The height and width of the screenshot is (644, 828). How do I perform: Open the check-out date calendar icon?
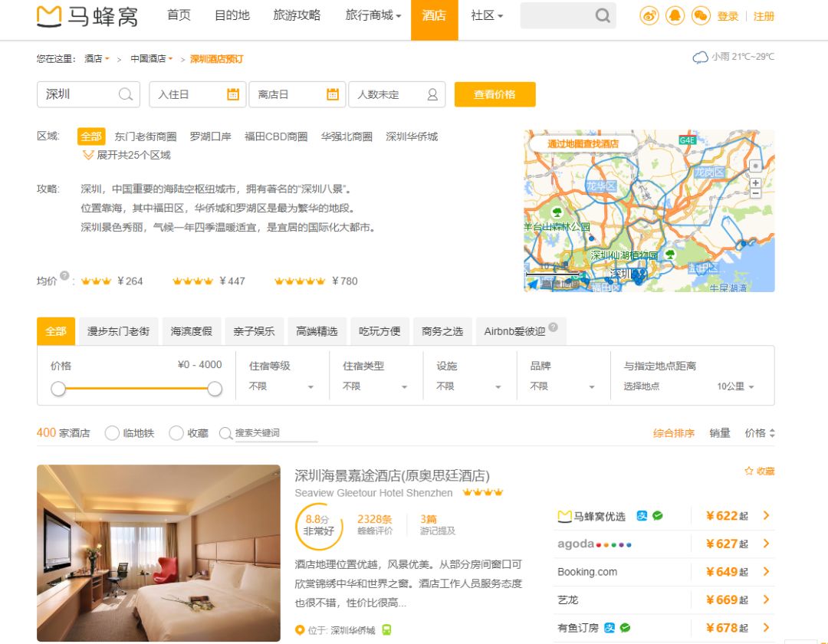coord(331,94)
